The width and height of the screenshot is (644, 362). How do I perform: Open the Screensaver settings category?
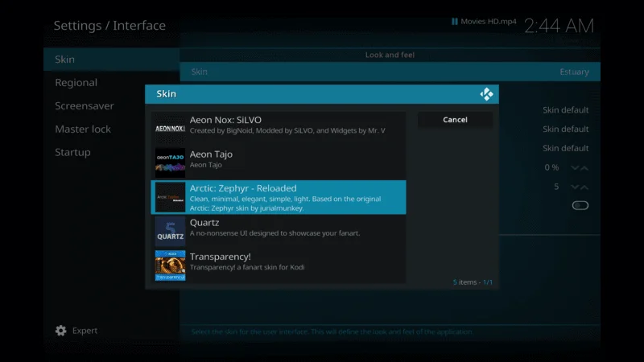(x=111, y=106)
